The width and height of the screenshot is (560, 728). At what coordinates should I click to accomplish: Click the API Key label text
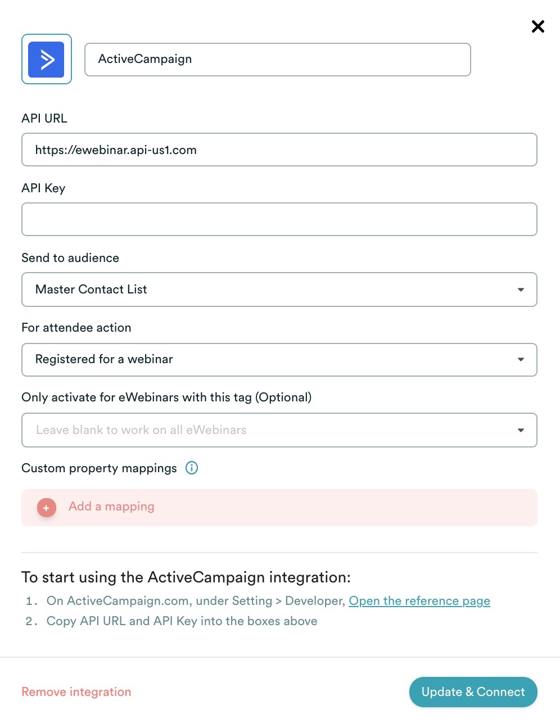point(43,188)
